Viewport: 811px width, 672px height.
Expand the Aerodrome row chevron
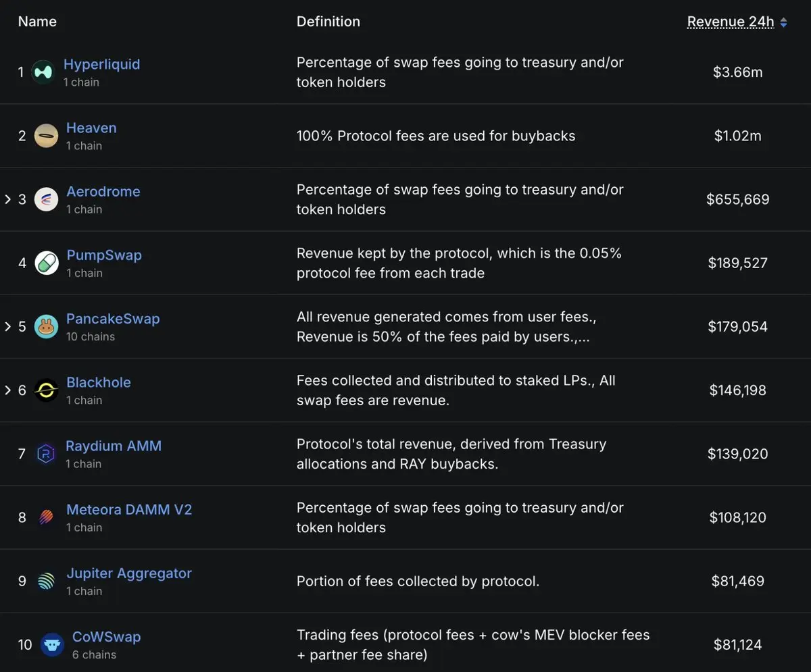[x=8, y=199]
